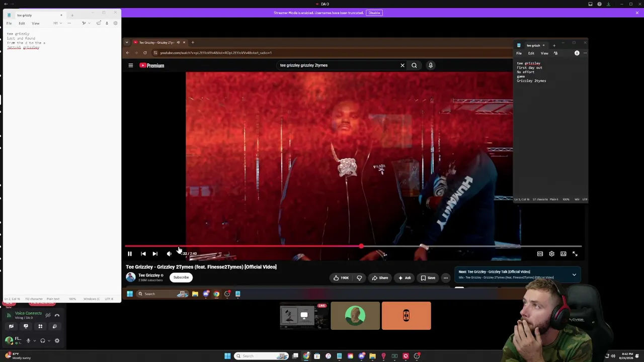Open Chrome from the Windows taskbar
The image size is (644, 362).
[x=306, y=356]
